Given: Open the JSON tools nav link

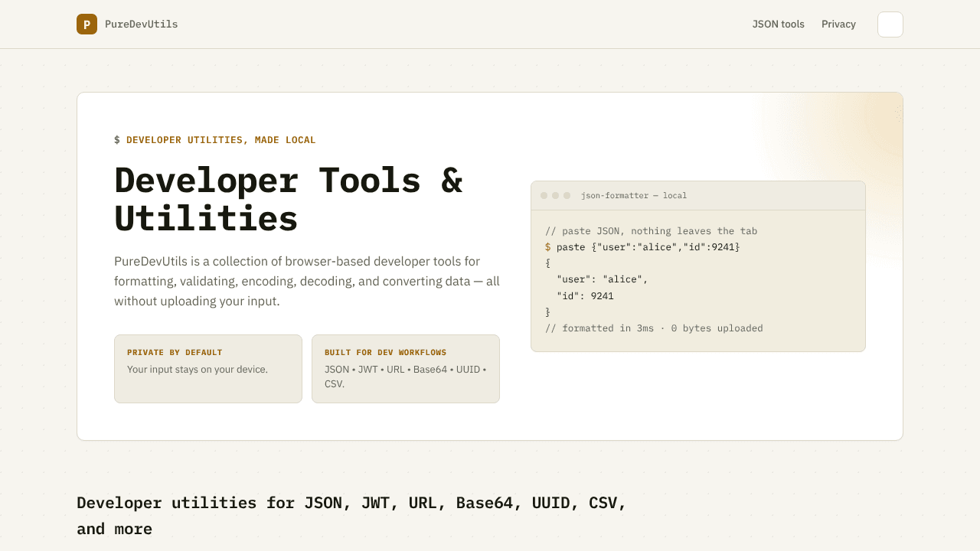Looking at the screenshot, I should coord(778,24).
